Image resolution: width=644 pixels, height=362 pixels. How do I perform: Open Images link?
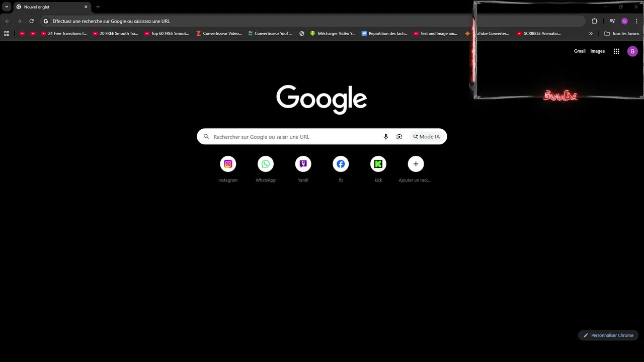tap(598, 51)
